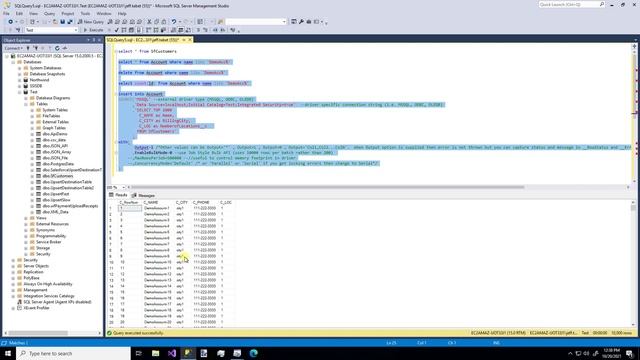Click the Save file icon
640x360 pixels.
pyautogui.click(x=62, y=22)
